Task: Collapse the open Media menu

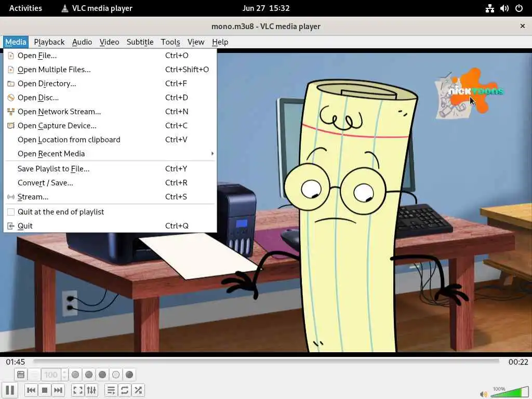Action: point(16,42)
